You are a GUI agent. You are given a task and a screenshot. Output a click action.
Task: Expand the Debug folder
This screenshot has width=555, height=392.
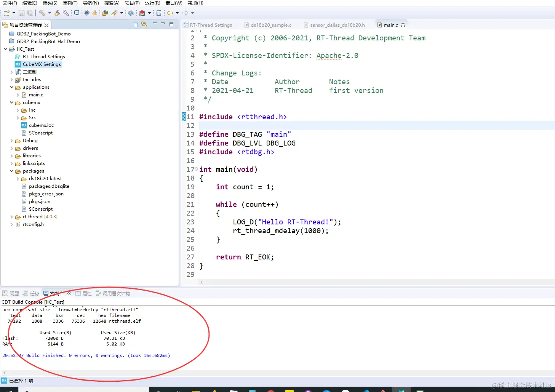click(11, 141)
